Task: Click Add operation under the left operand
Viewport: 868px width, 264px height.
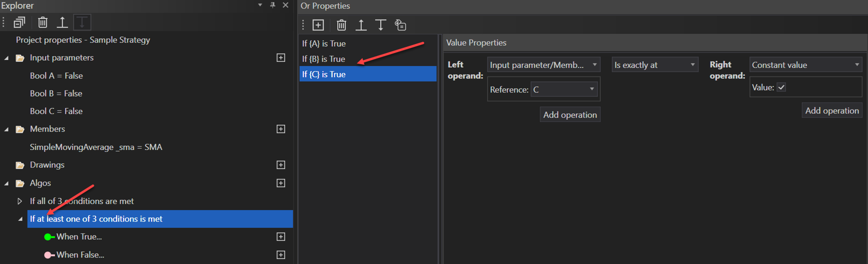Action: [x=570, y=114]
